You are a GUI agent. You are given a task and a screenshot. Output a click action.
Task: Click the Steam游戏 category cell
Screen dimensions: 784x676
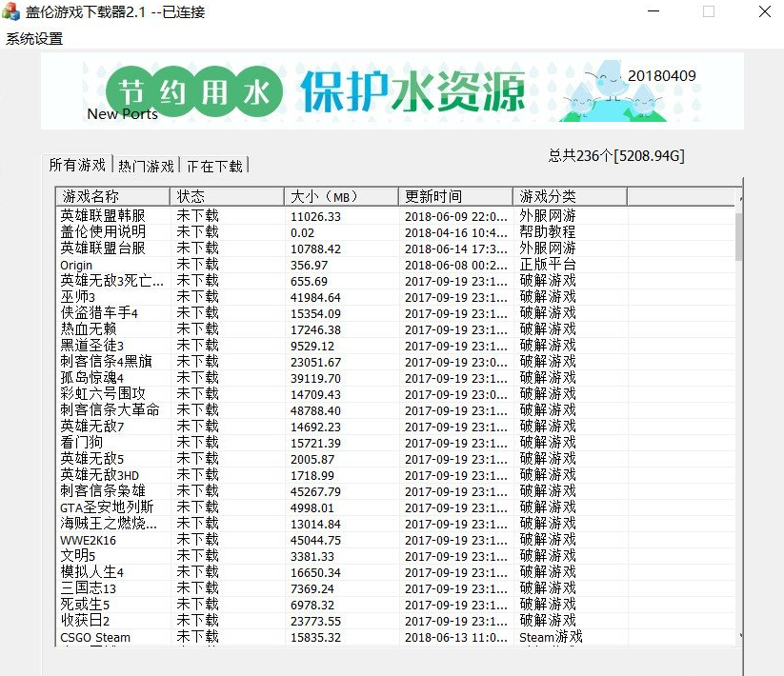pos(551,637)
